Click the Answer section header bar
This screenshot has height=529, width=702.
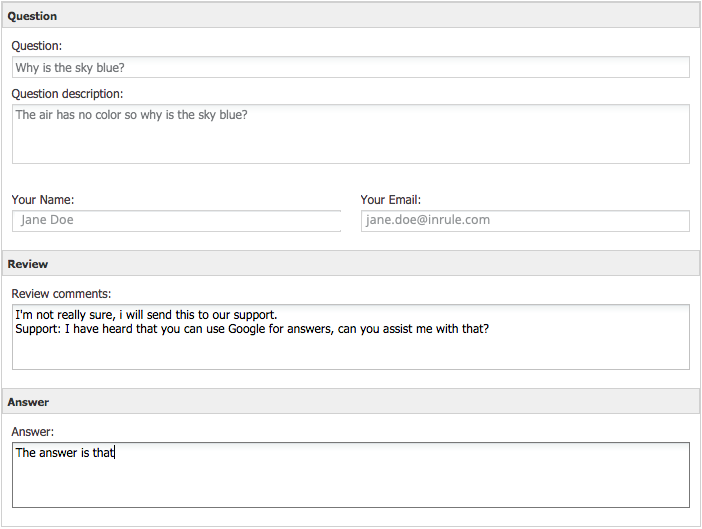(350, 402)
